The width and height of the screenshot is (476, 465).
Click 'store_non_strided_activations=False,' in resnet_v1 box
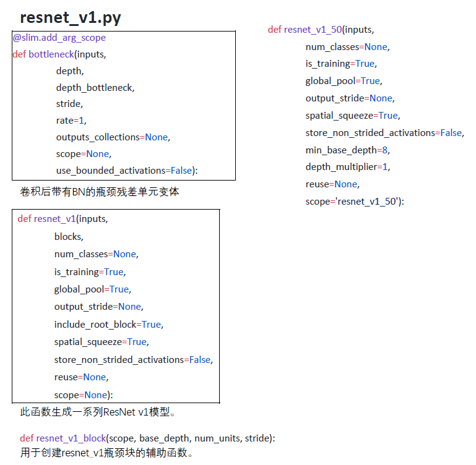(x=134, y=360)
